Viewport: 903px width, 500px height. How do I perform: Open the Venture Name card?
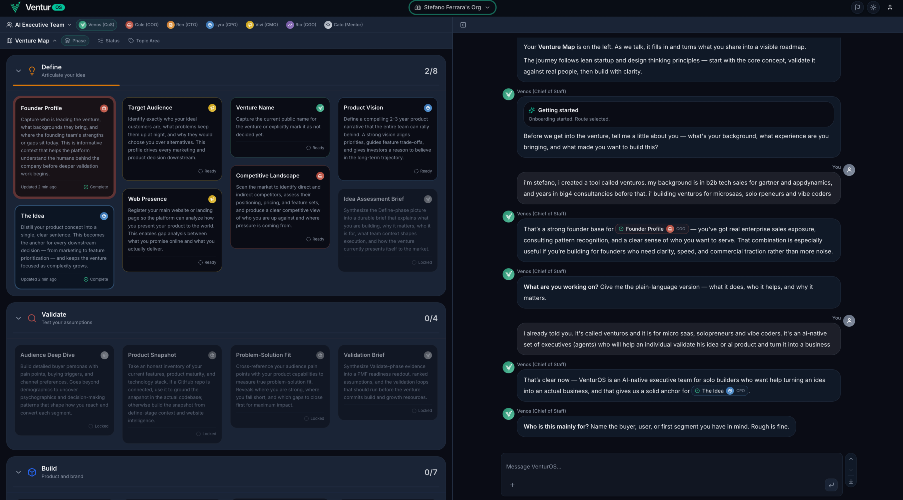280,127
